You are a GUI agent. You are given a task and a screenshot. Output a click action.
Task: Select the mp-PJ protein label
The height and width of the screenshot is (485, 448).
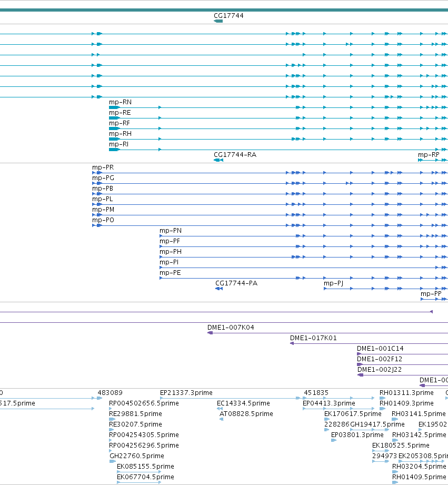click(x=334, y=283)
